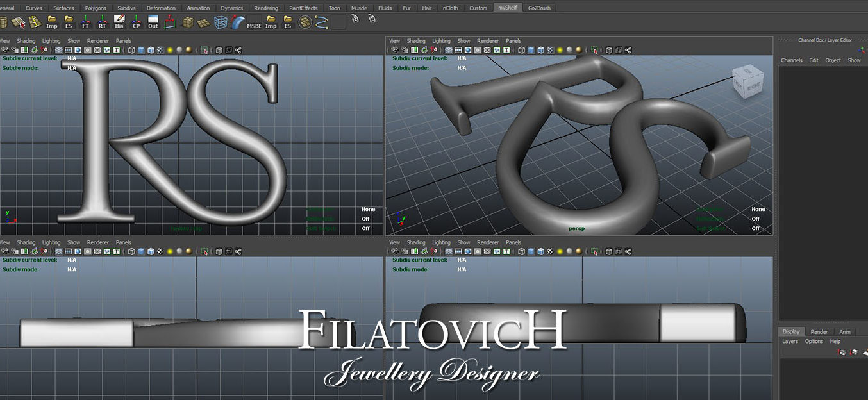This screenshot has width=868, height=400.
Task: Open Shading menu of the bottom-left viewport
Action: (x=26, y=242)
